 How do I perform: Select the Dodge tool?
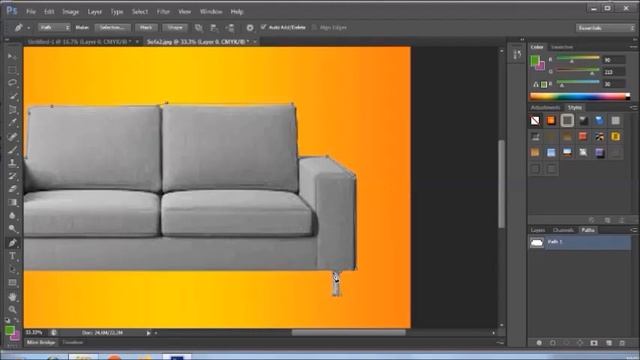tap(12, 229)
